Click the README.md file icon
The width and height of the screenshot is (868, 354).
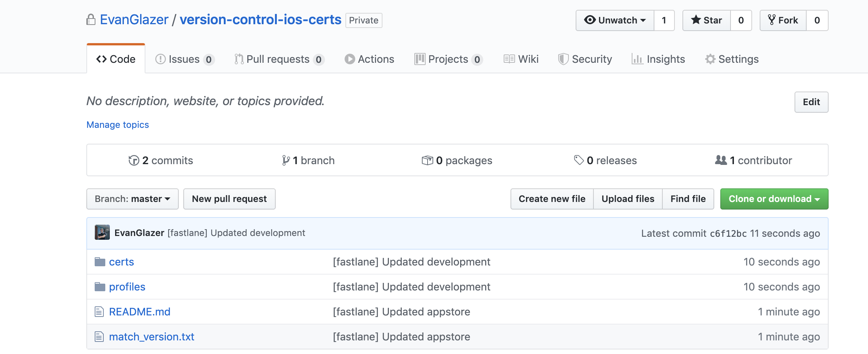[x=99, y=312]
